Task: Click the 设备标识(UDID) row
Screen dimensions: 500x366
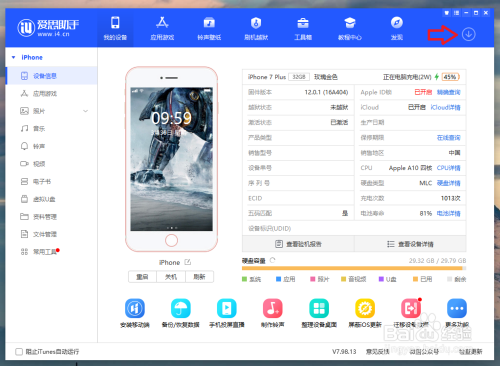Action: click(354, 229)
